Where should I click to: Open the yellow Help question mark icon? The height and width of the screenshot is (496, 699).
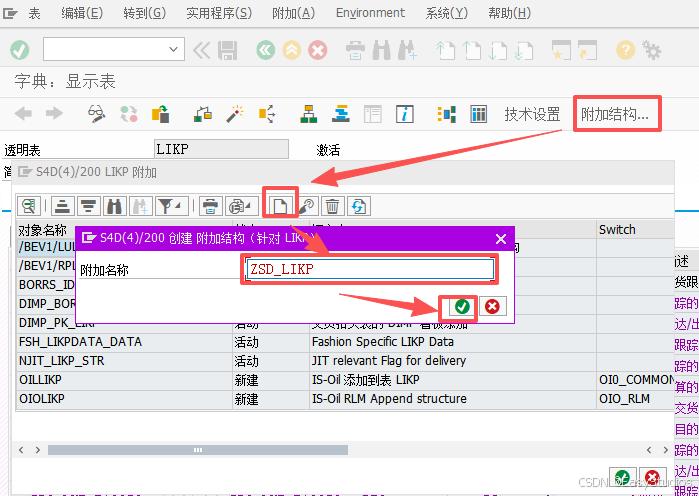point(625,50)
